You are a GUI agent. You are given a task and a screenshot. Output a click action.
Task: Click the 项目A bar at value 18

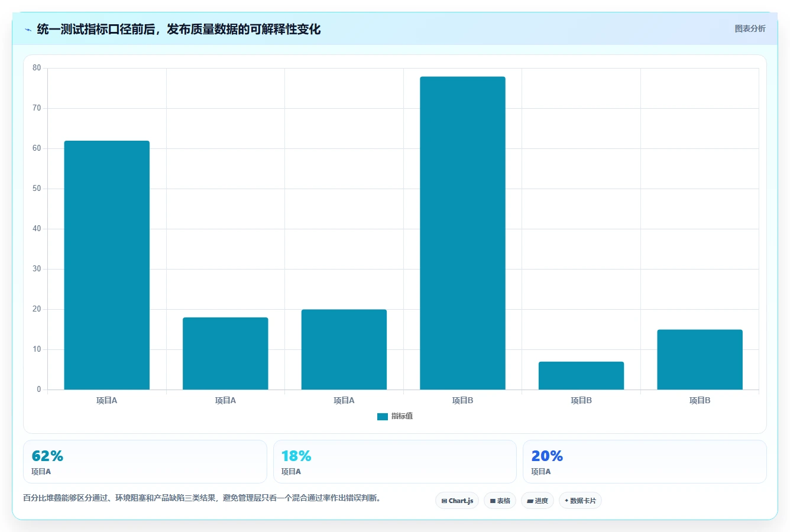225,353
